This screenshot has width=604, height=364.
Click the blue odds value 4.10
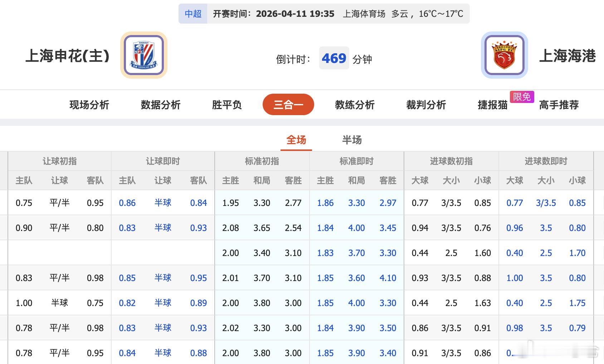[x=388, y=278]
